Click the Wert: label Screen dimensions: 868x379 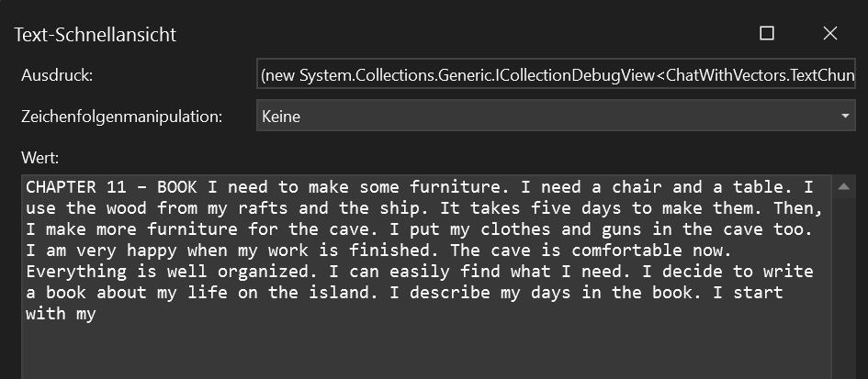click(39, 158)
